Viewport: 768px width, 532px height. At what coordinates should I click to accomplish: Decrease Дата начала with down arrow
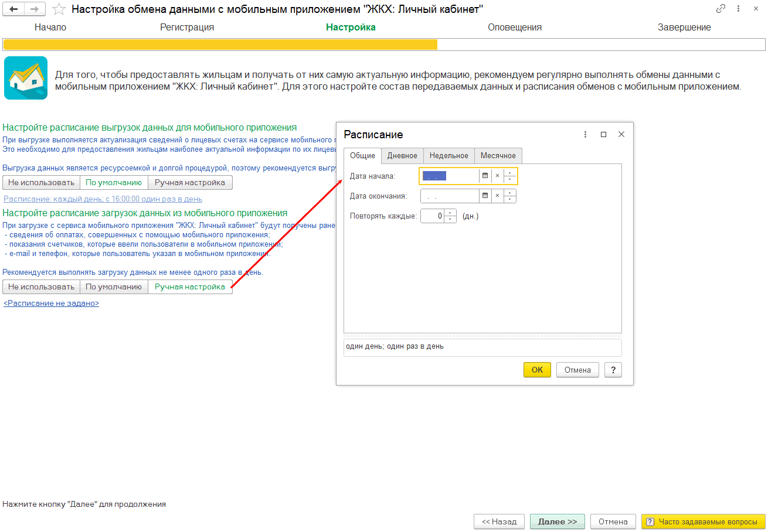click(x=510, y=179)
